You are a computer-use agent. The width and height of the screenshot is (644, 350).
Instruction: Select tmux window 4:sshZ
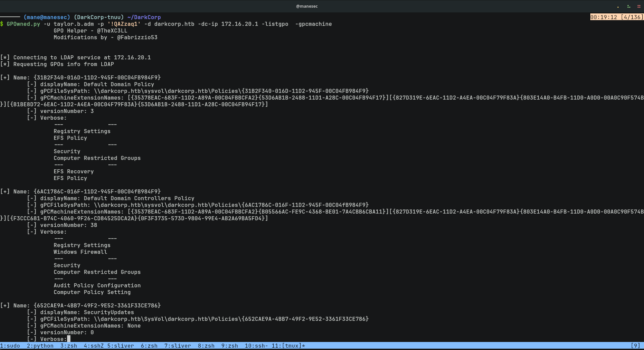pos(94,346)
